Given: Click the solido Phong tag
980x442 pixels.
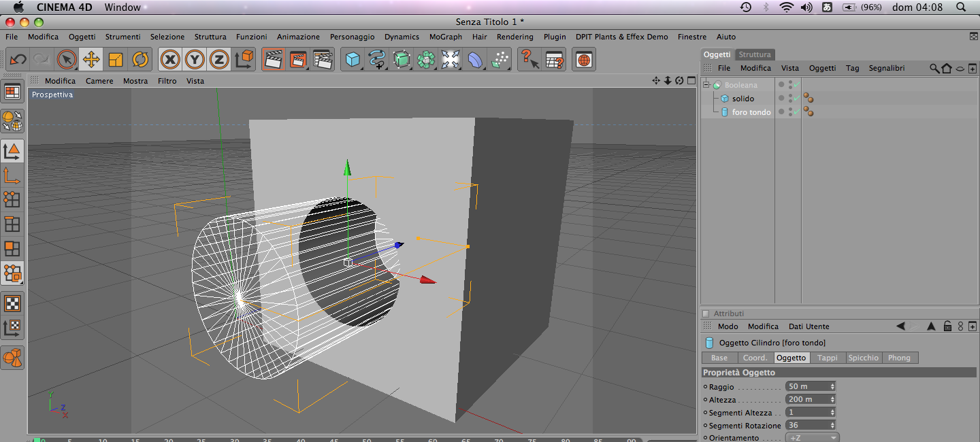Looking at the screenshot, I should click(x=808, y=99).
